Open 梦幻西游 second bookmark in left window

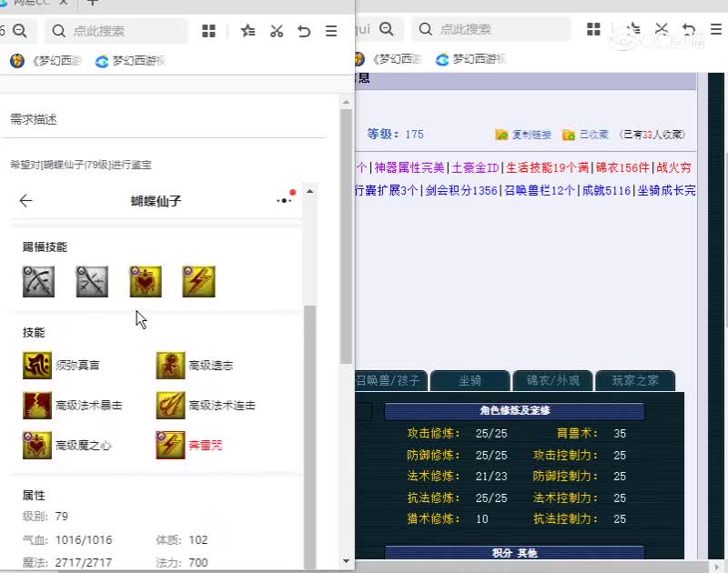click(130, 61)
